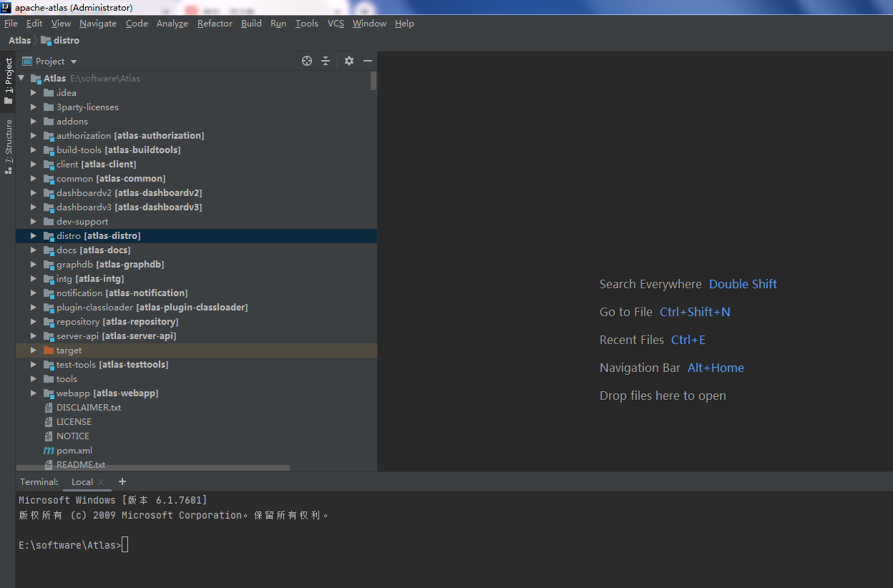Click the orange target folder icon
The image size is (893, 588).
(x=49, y=351)
